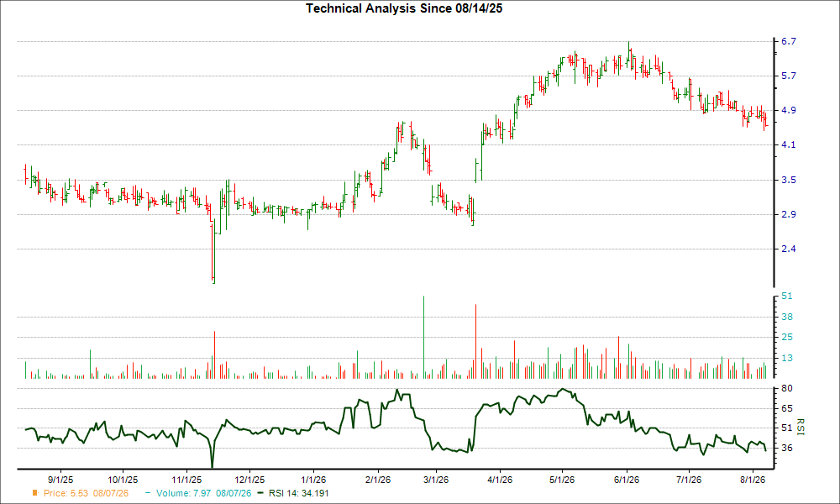Image resolution: width=840 pixels, height=504 pixels.
Task: Click the 65 RSI axis label
Action: (787, 408)
